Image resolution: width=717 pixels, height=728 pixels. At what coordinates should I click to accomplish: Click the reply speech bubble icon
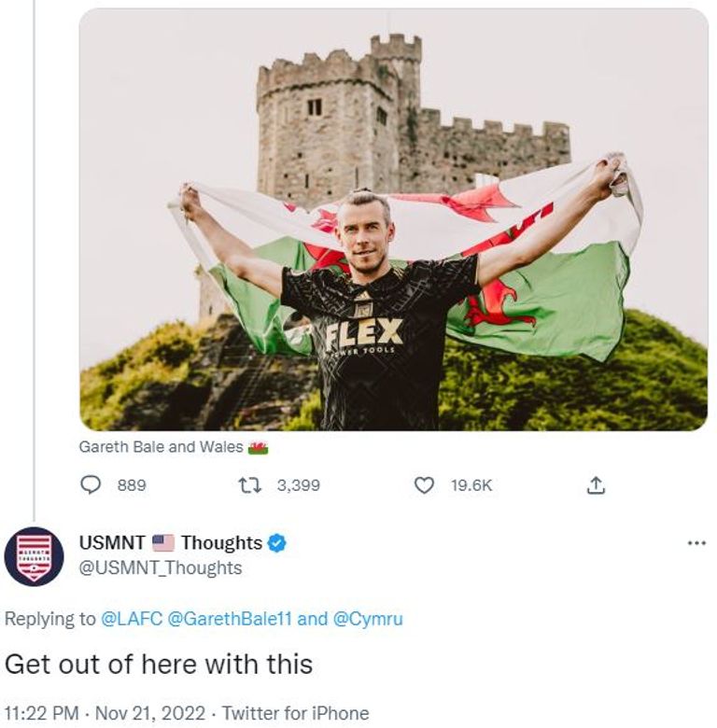coord(91,485)
